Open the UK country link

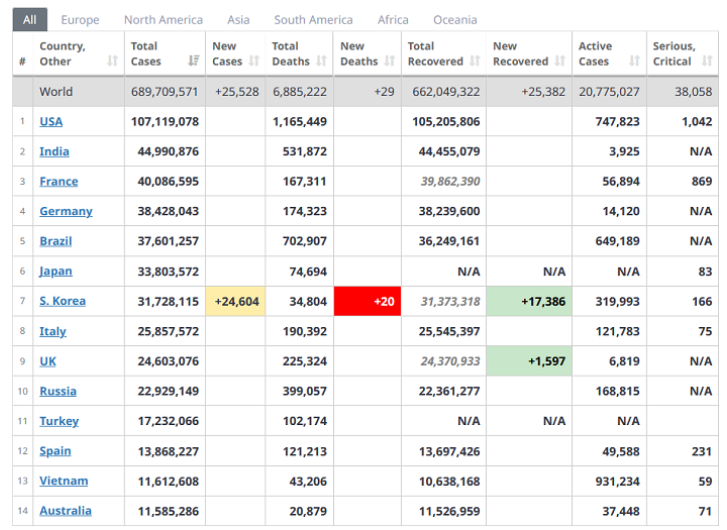click(48, 361)
